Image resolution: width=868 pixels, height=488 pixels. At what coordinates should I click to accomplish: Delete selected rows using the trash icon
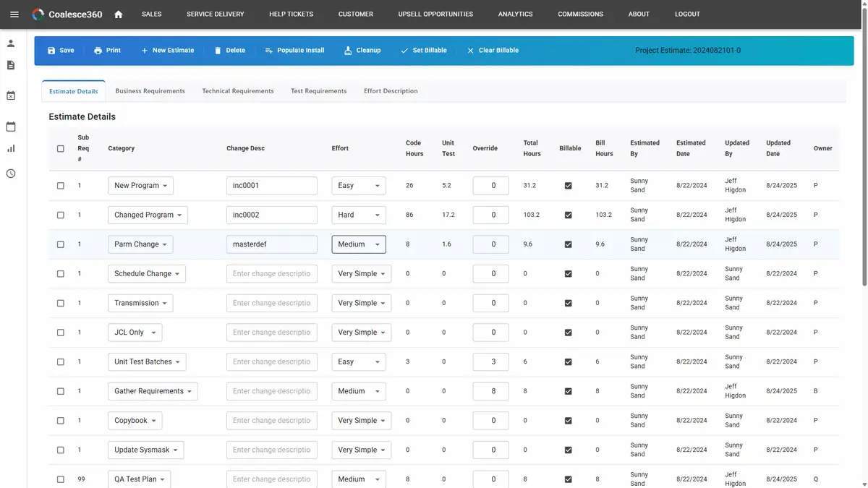pyautogui.click(x=219, y=50)
